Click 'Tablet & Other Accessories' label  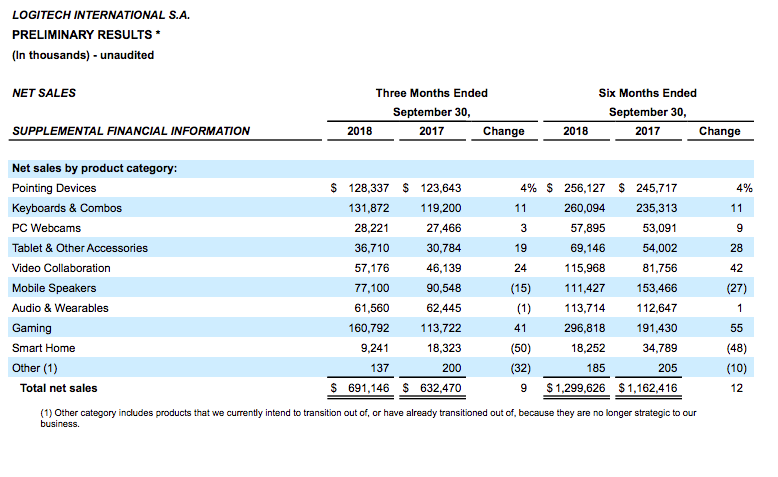[x=80, y=248]
